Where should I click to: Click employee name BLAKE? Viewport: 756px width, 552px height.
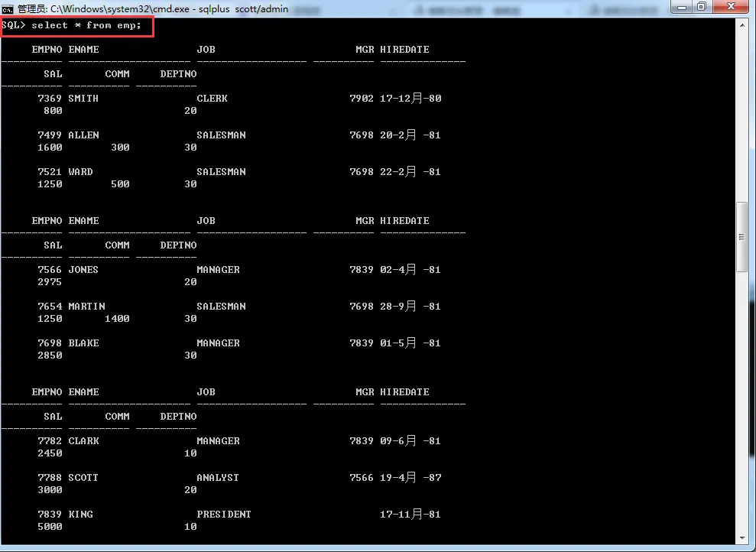click(x=83, y=343)
